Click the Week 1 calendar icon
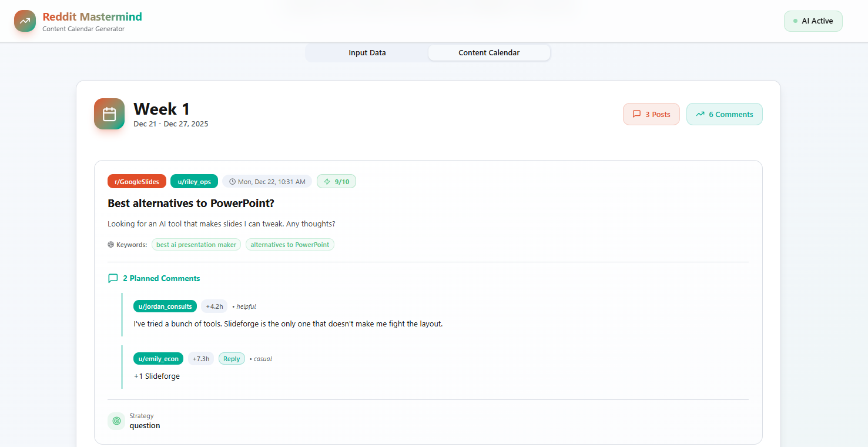This screenshot has width=868, height=447. point(109,114)
